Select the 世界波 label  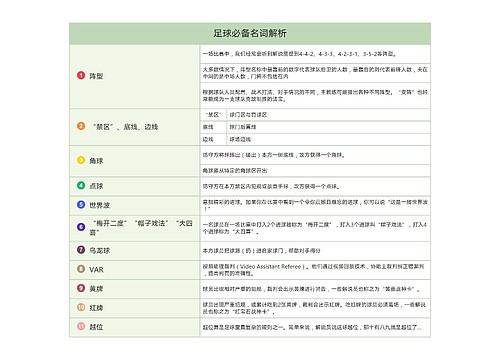point(99,205)
